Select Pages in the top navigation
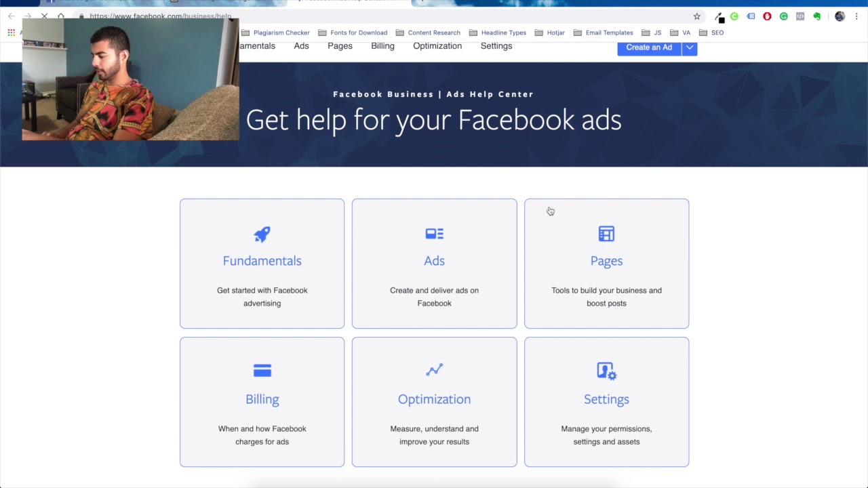The image size is (868, 488). 340,46
